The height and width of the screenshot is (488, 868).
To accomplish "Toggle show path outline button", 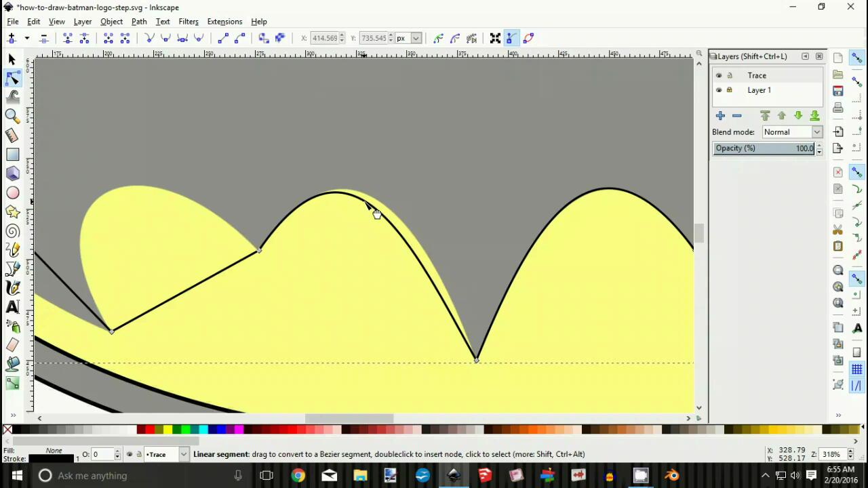I will pos(528,38).
